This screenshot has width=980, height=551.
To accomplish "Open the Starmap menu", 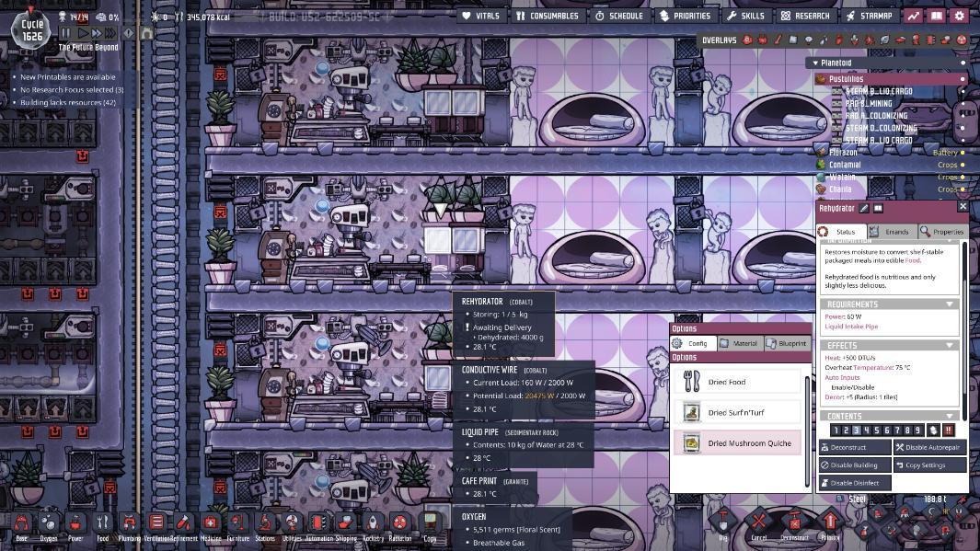I will 870,16.
